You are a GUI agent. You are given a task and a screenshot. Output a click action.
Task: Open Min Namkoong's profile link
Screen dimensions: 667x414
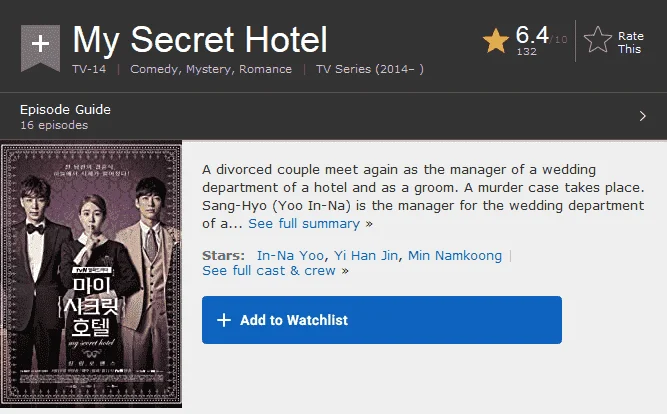pos(455,255)
